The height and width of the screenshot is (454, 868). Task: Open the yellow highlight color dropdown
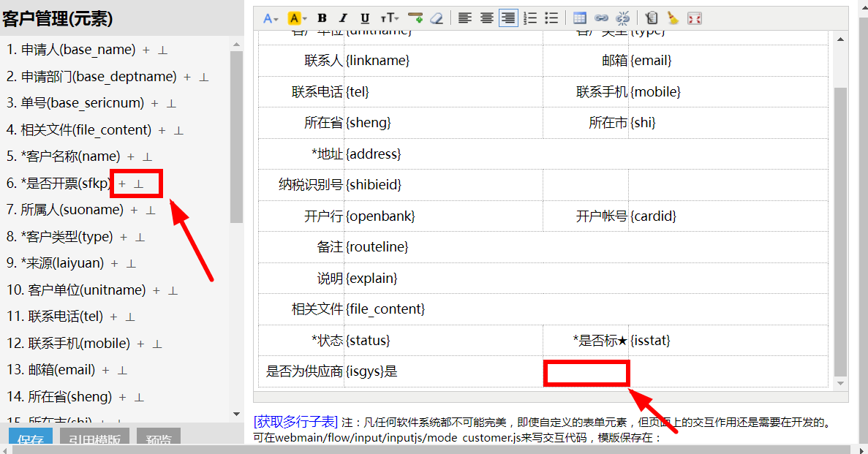[298, 18]
